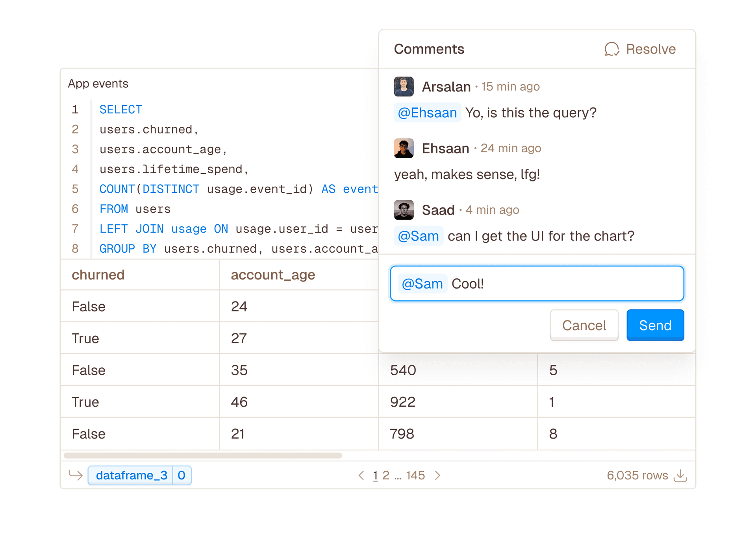Image resolution: width=756 pixels, height=557 pixels.
Task: Click the Resolve speech-bubble icon
Action: click(611, 49)
